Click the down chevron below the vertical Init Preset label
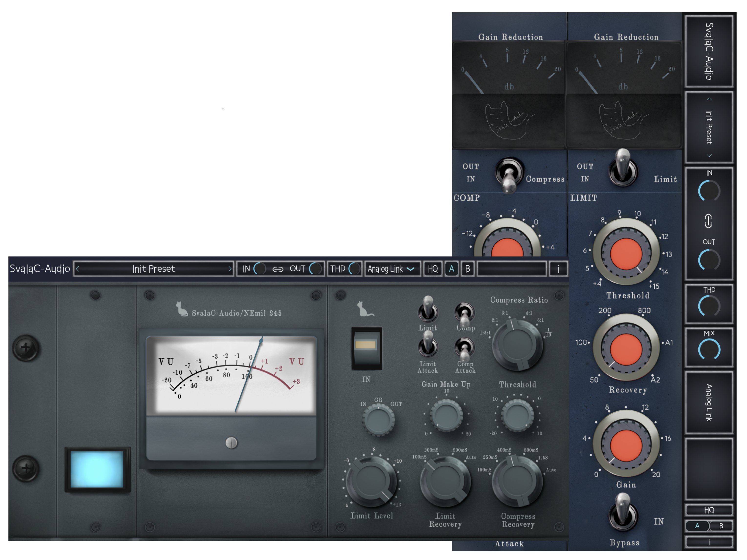The image size is (747, 560). point(709,155)
